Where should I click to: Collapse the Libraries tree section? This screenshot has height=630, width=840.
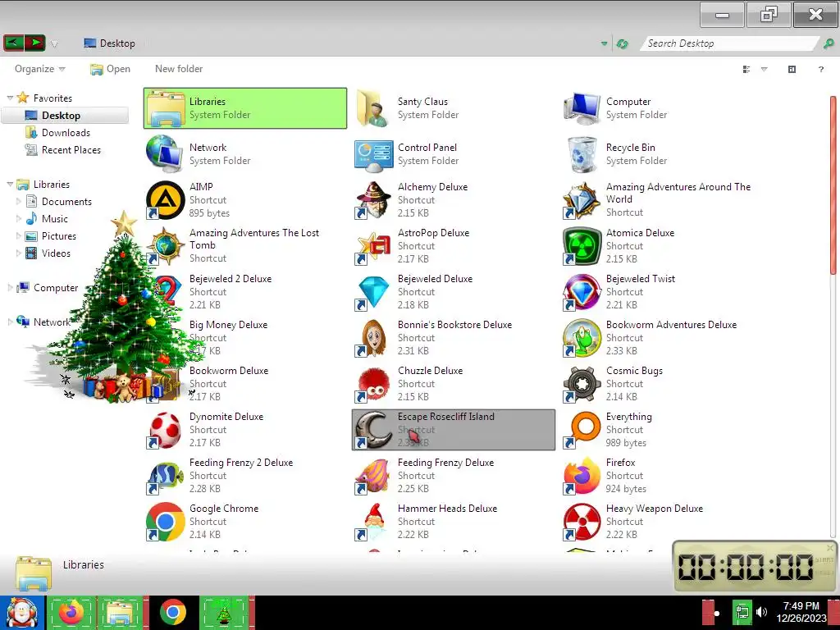[x=10, y=185]
